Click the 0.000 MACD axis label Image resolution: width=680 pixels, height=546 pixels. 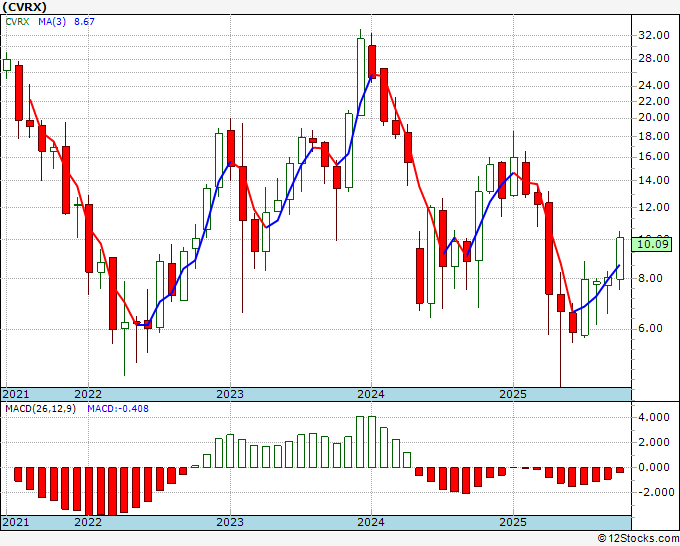(x=654, y=468)
